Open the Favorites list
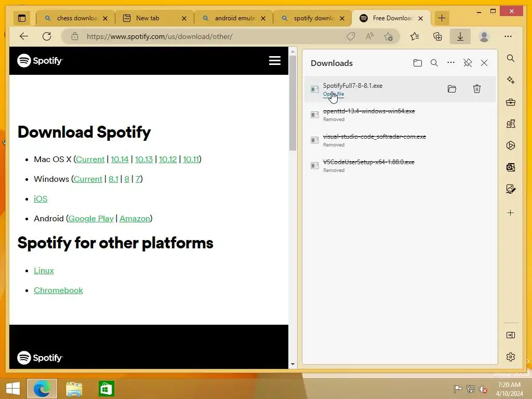 pyautogui.click(x=415, y=36)
